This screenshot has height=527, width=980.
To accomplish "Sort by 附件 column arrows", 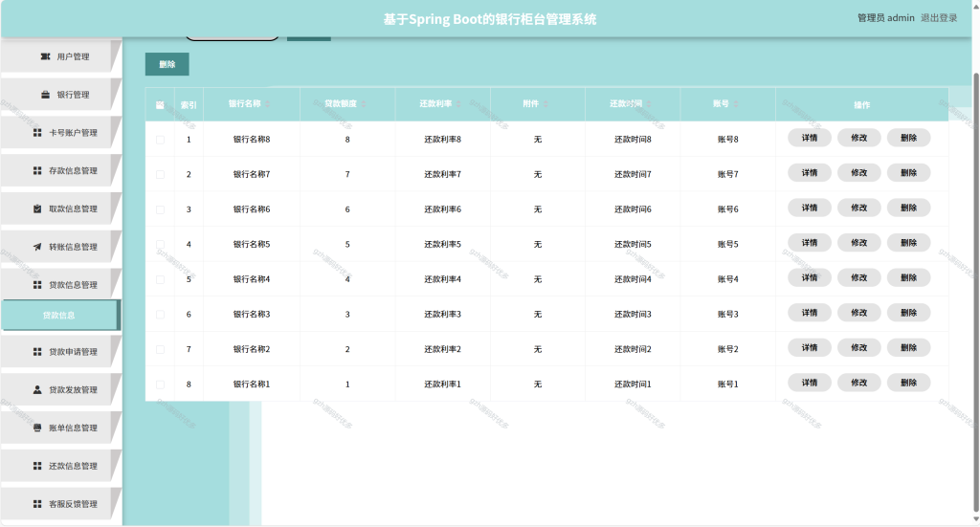I will pos(546,104).
